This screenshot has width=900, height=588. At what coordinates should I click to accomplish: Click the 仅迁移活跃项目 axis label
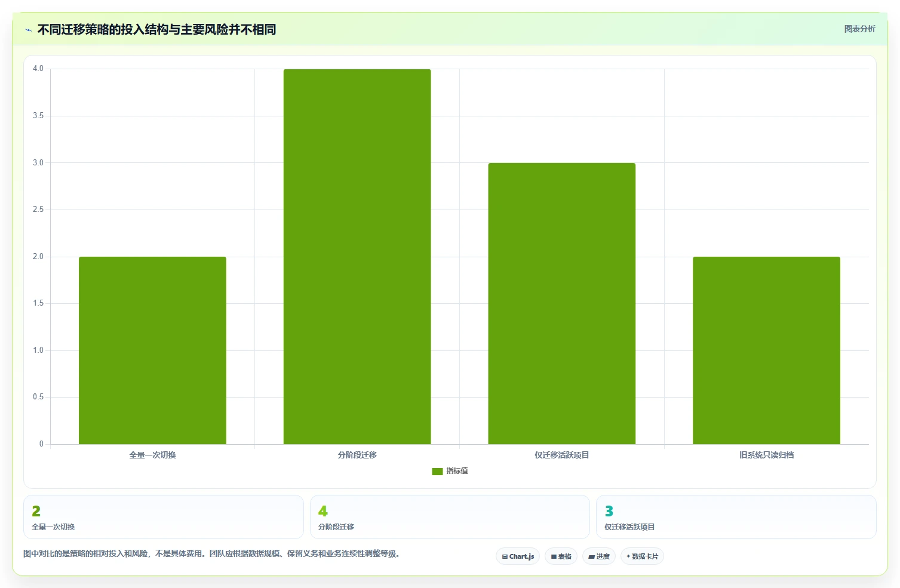(x=562, y=455)
